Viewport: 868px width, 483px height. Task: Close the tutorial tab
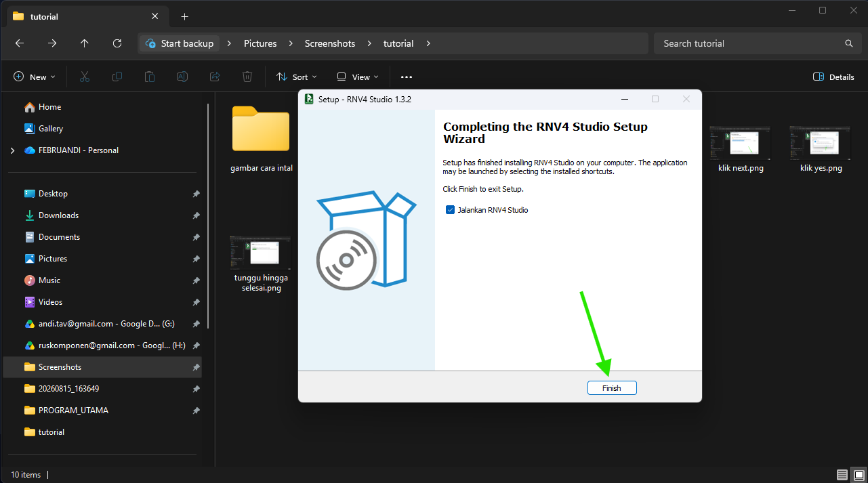pyautogui.click(x=155, y=16)
